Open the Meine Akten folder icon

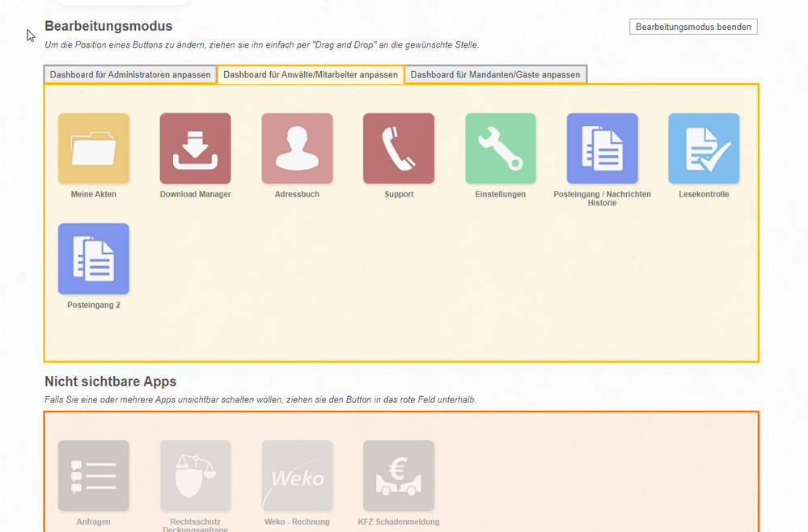tap(93, 149)
